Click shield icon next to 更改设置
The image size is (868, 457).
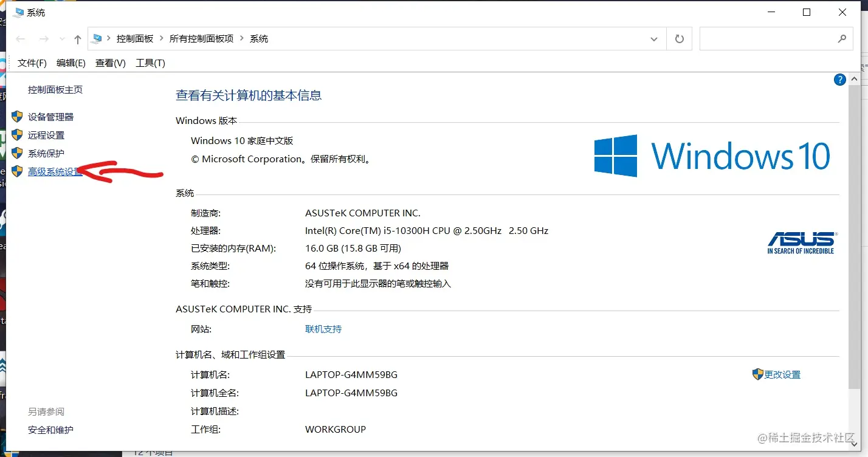[757, 374]
